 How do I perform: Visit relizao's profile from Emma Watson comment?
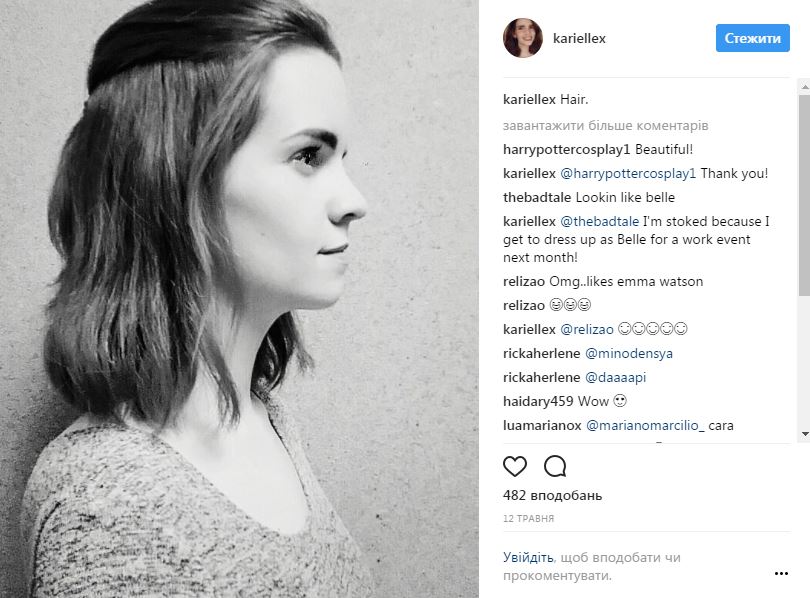pos(524,281)
